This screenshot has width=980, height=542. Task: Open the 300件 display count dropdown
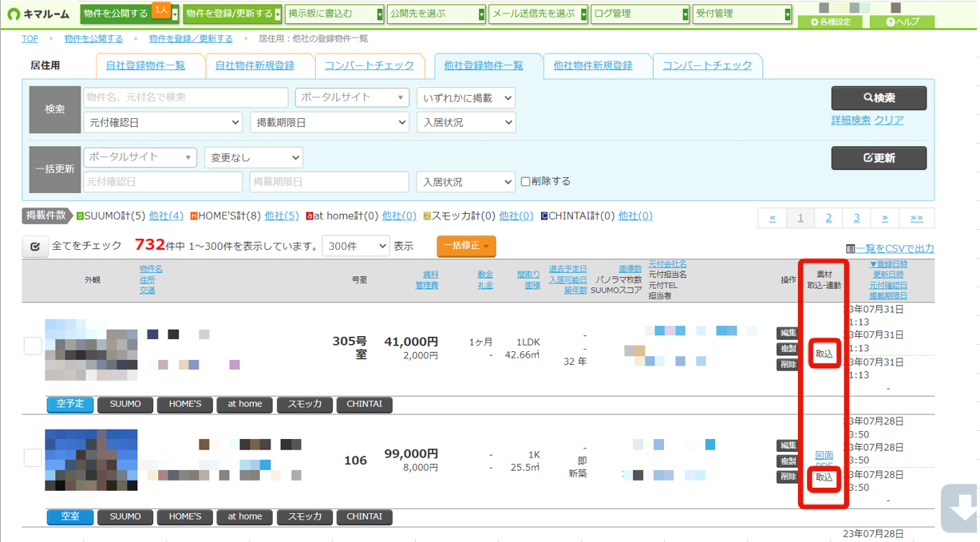(355, 246)
